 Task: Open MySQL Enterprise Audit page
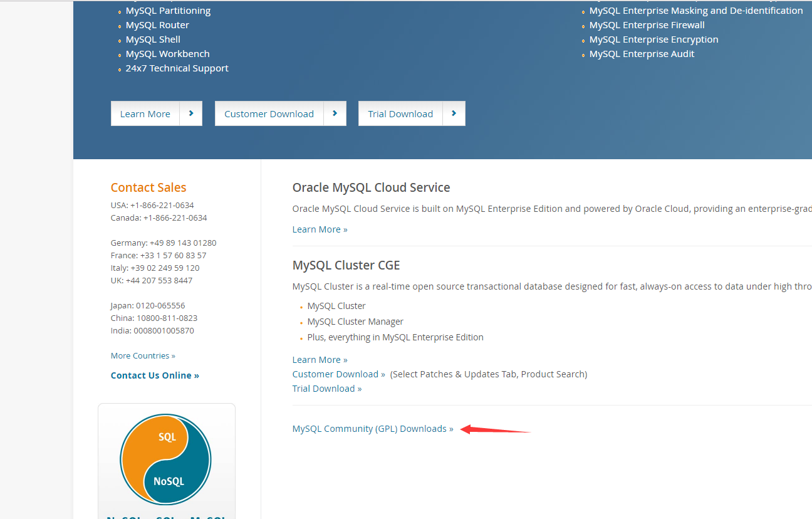642,53
